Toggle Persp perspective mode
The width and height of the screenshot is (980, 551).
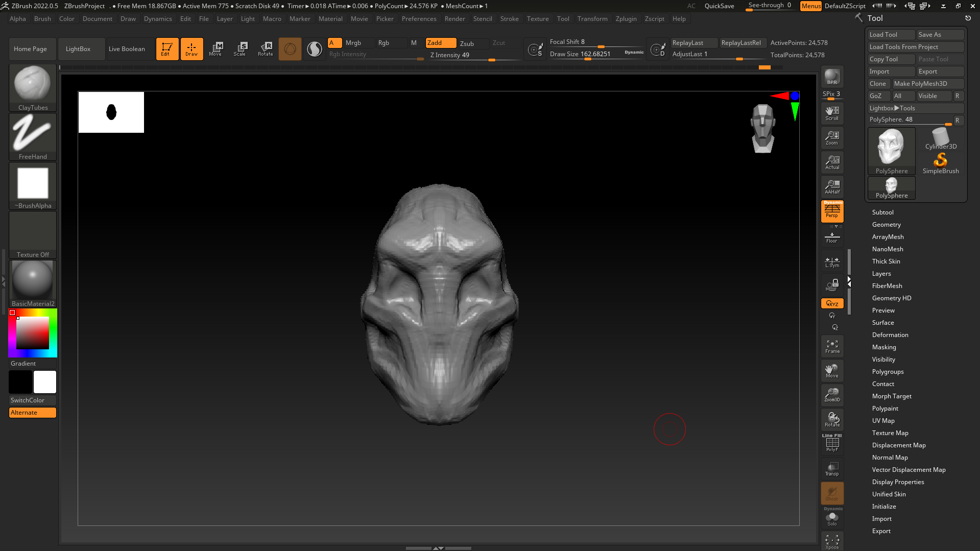pos(832,211)
